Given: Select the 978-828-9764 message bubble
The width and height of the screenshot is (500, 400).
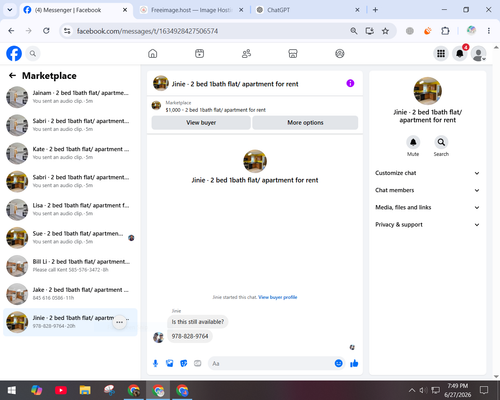Looking at the screenshot, I should click(x=190, y=336).
